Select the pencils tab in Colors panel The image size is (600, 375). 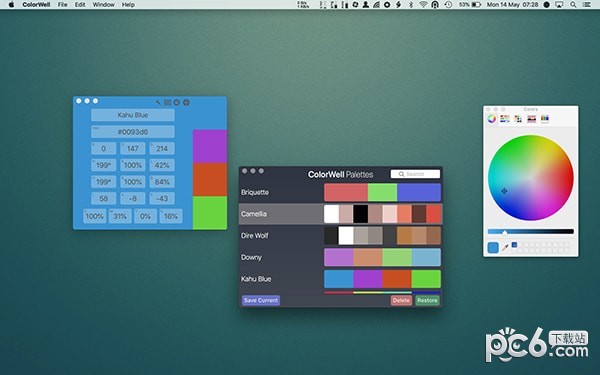(545, 119)
